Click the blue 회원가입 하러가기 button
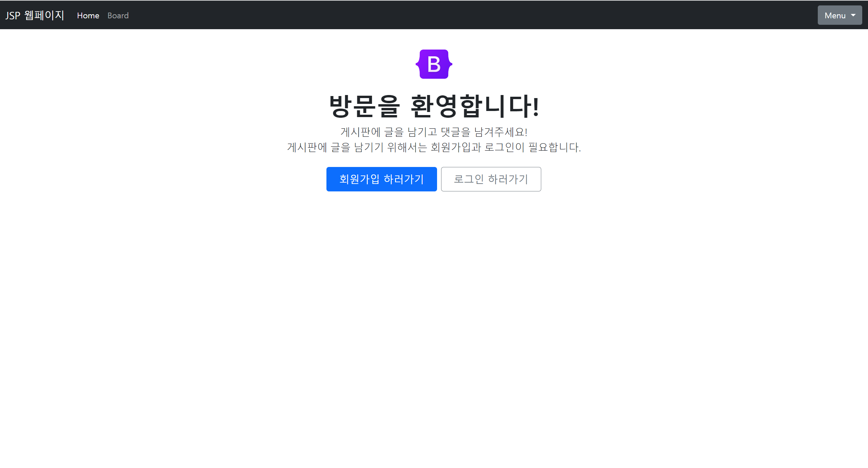868x468 pixels. (381, 179)
